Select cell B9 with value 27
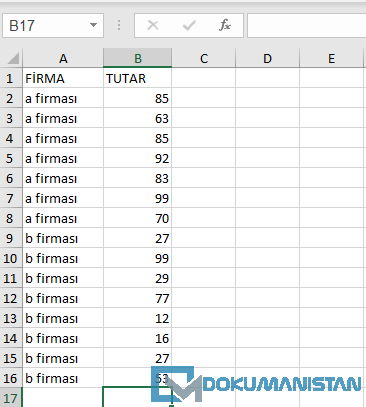Screen dimensions: 366x407 point(138,238)
